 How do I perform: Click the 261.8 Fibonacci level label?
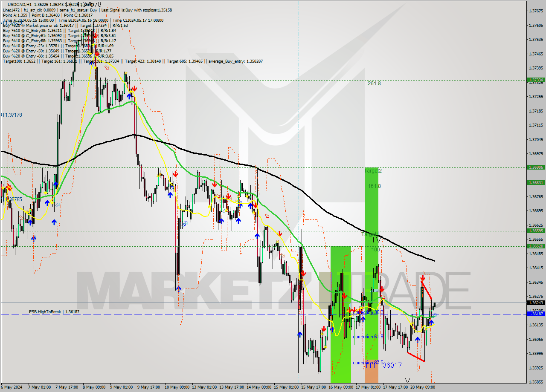[374, 84]
